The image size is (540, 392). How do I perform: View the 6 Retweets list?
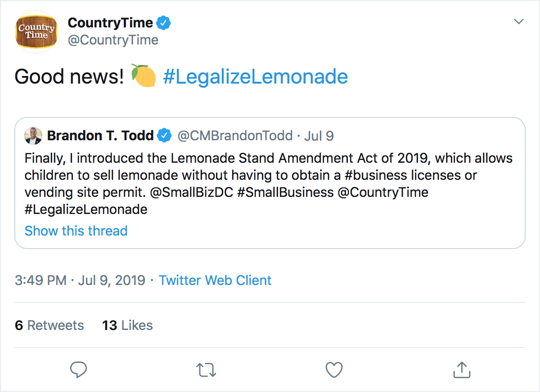coord(49,325)
